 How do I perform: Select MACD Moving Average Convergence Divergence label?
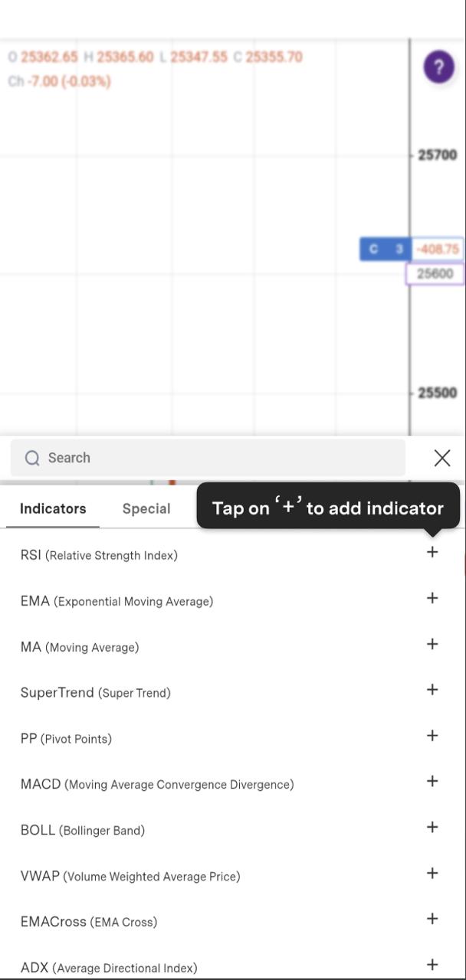(157, 784)
